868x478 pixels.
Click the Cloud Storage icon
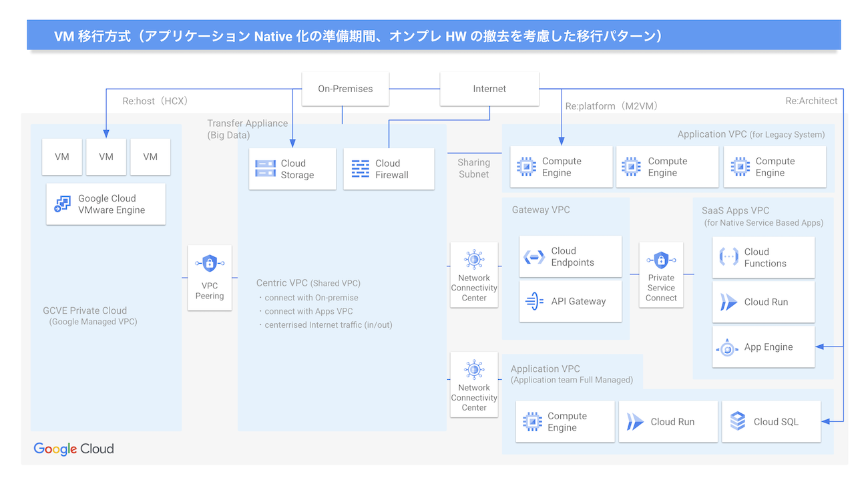tap(265, 169)
